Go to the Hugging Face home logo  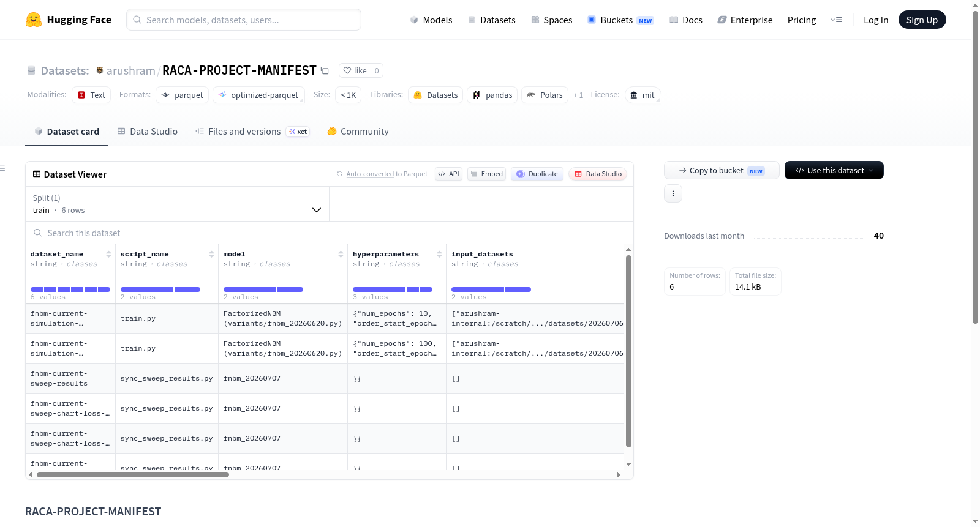[69, 20]
